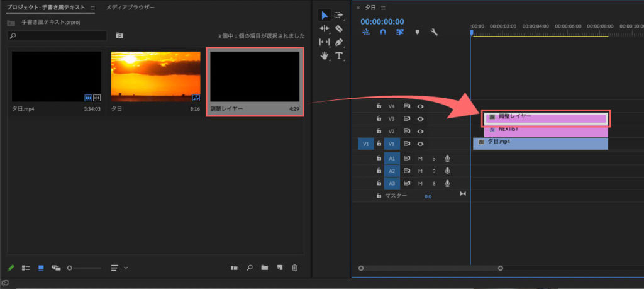
Task: Select the Track Select Forward tool
Action: pos(338,15)
